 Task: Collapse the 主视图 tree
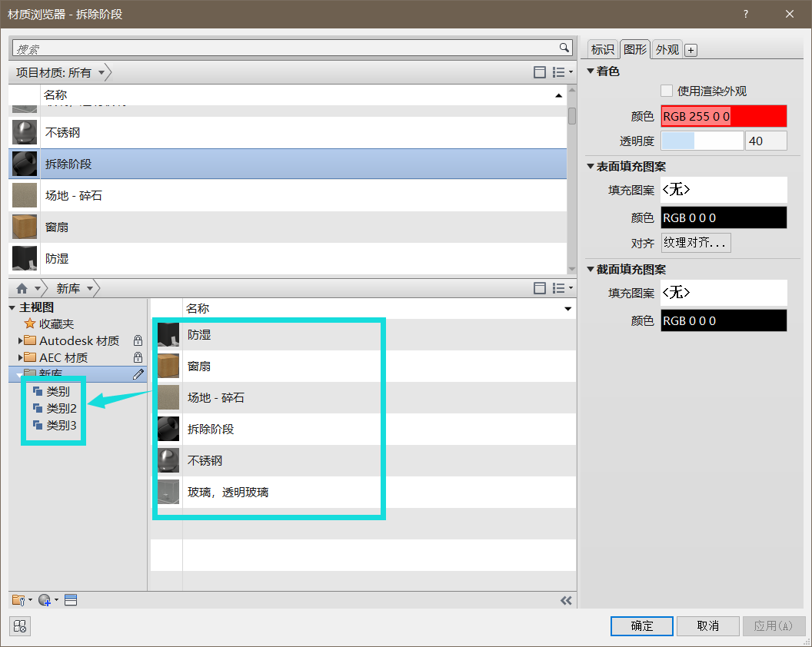click(x=12, y=308)
